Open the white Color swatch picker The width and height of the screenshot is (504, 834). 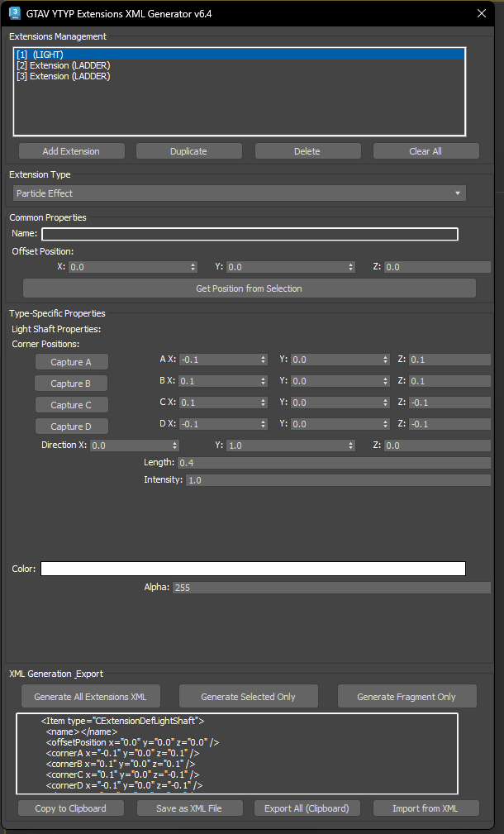point(253,569)
